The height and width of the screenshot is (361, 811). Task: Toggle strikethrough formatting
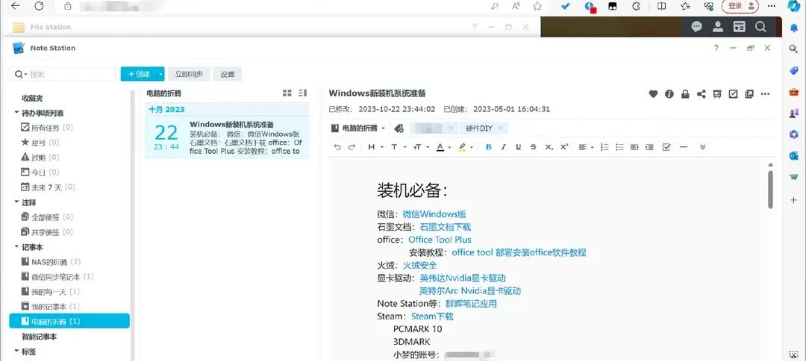pyautogui.click(x=533, y=147)
